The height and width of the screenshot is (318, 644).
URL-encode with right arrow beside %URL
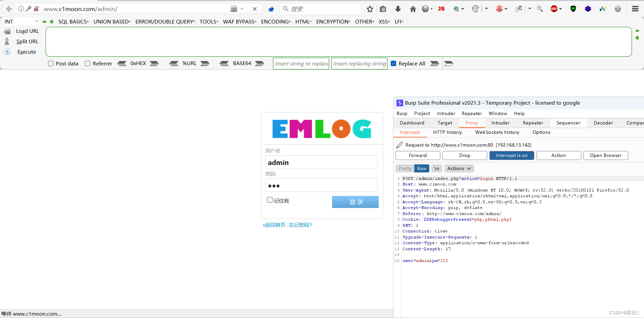pyautogui.click(x=205, y=63)
